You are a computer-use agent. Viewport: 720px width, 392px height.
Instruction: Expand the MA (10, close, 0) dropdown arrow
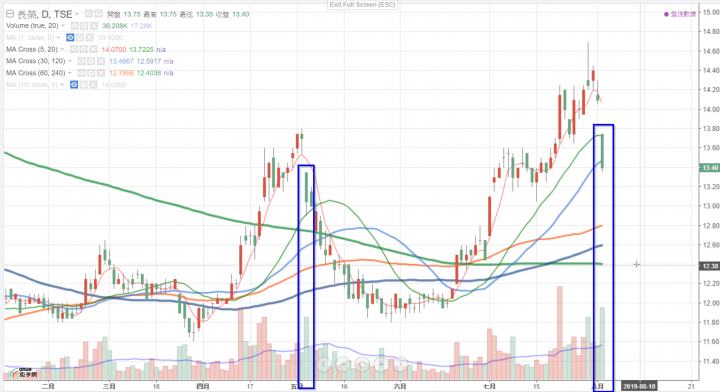[63, 85]
